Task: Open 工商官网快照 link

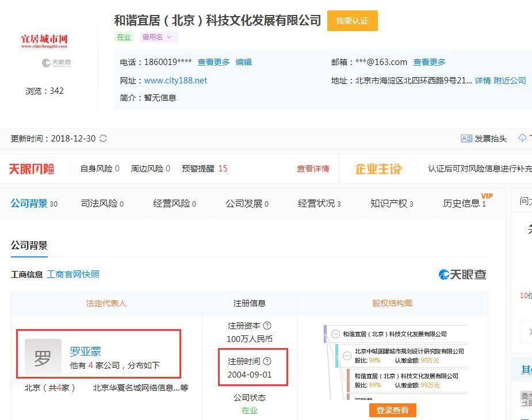Action: [73, 274]
